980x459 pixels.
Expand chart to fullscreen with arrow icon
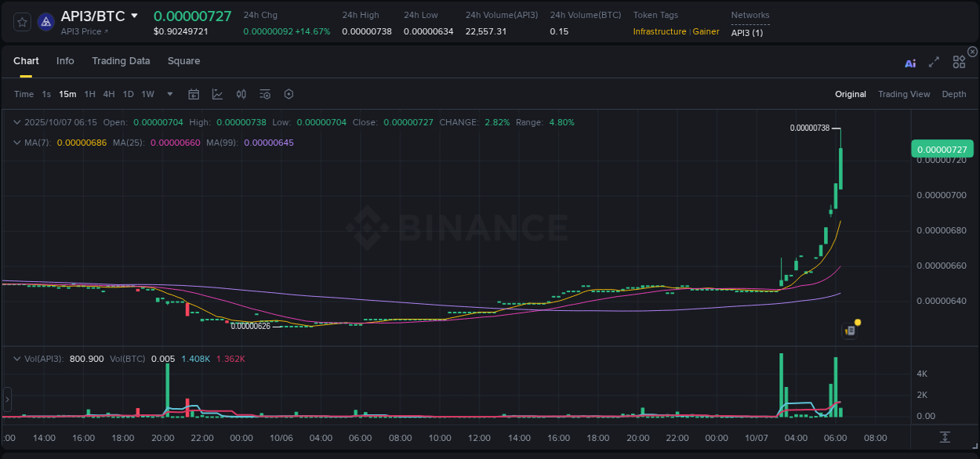pyautogui.click(x=934, y=62)
